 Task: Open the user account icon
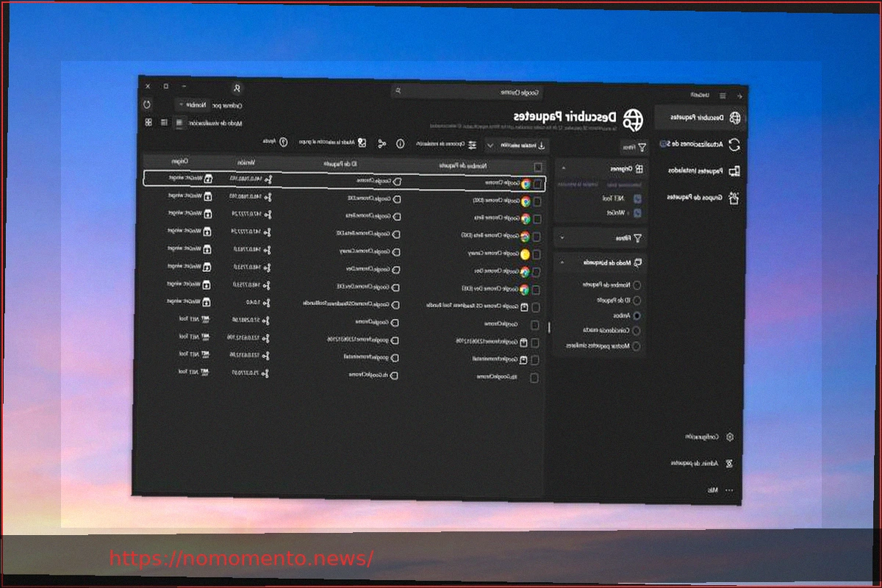click(237, 88)
